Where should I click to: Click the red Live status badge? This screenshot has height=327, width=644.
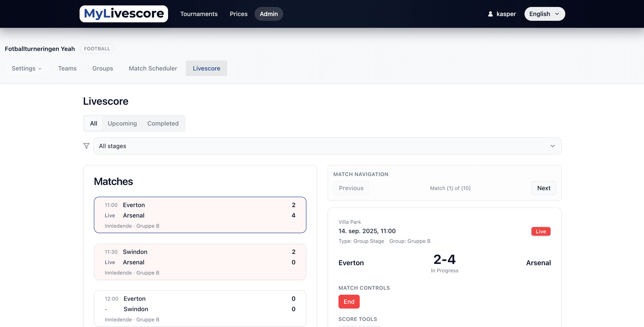point(541,231)
